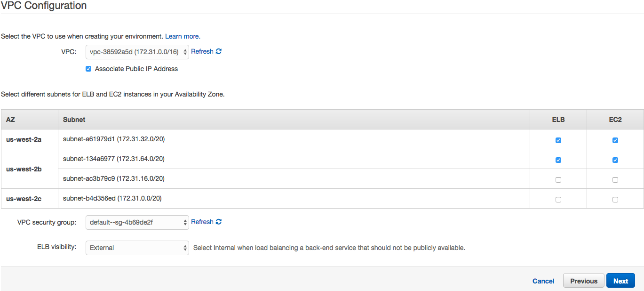This screenshot has height=291, width=644.
Task: Open the Learn more link
Action: click(x=182, y=36)
